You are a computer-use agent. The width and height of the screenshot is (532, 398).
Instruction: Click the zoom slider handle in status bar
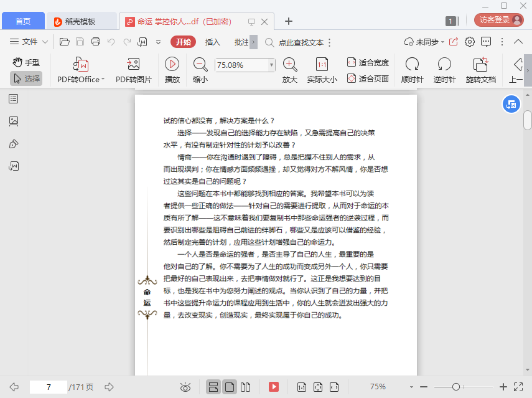pos(456,387)
